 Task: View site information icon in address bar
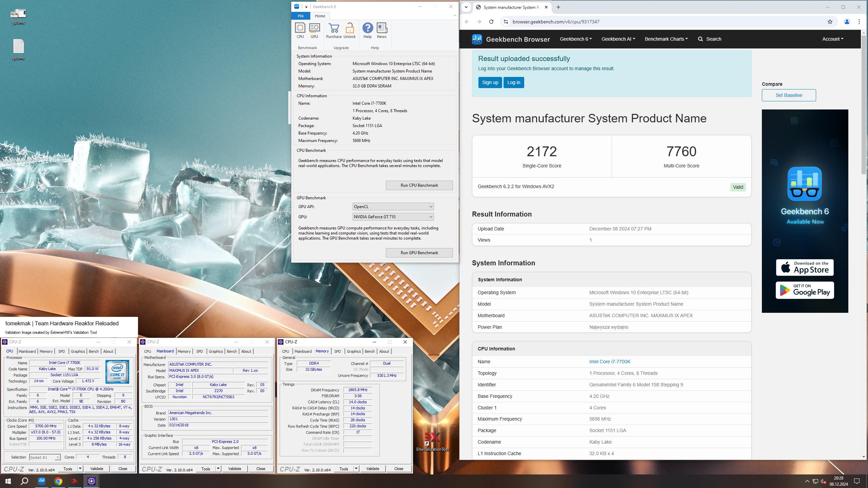pyautogui.click(x=506, y=22)
